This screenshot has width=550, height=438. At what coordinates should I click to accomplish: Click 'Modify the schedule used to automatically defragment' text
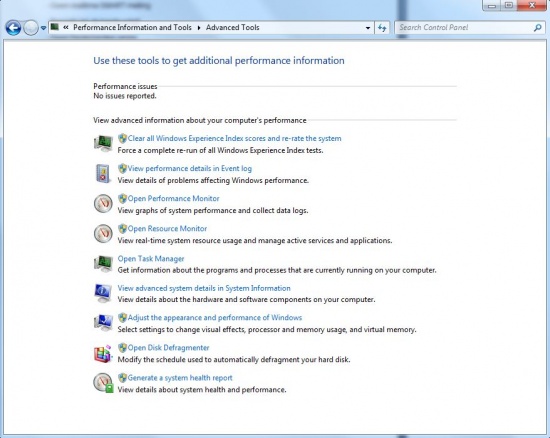(x=234, y=360)
